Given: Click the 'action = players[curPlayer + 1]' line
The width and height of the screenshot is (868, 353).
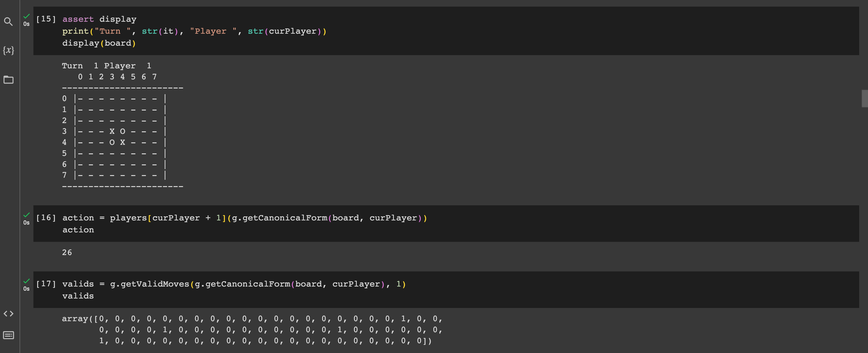Looking at the screenshot, I should [245, 218].
